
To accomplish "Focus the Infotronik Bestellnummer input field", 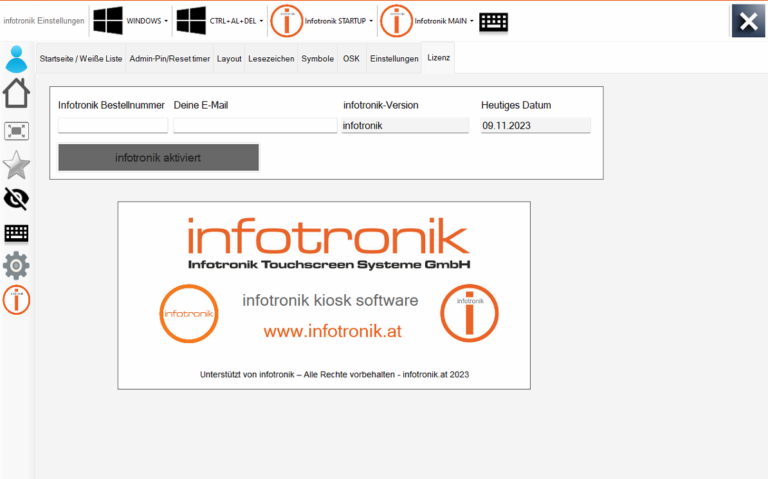I will tap(113, 125).
